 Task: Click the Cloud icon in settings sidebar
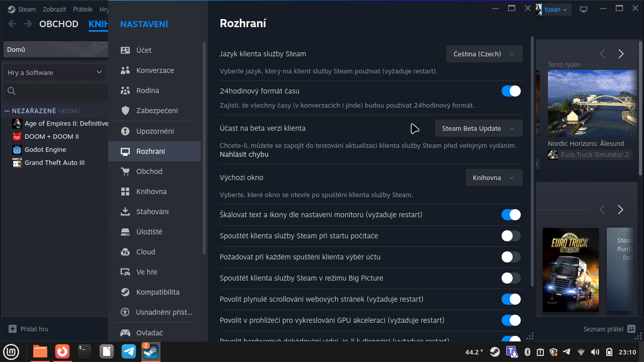(126, 252)
